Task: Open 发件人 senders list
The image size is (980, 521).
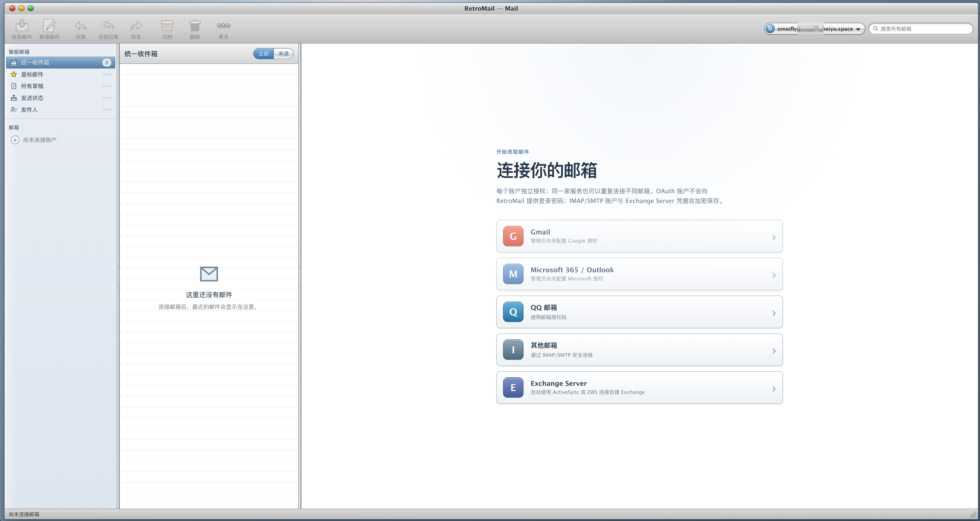Action: (60, 110)
